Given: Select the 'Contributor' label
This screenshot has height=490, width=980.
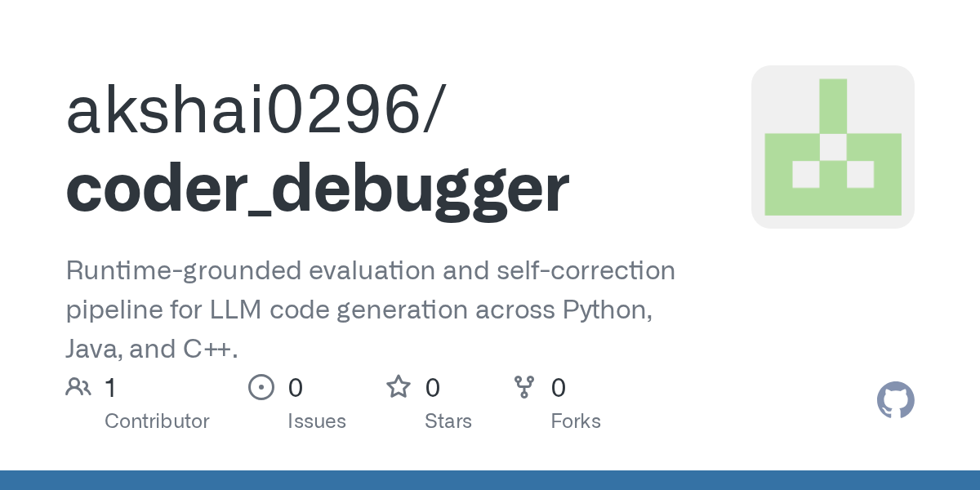Looking at the screenshot, I should pyautogui.click(x=157, y=421).
